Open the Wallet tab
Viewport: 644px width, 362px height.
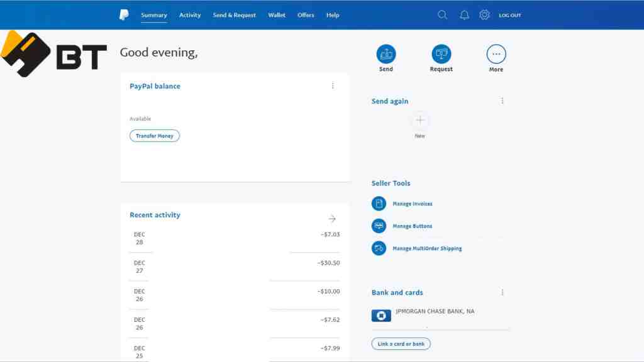277,15
